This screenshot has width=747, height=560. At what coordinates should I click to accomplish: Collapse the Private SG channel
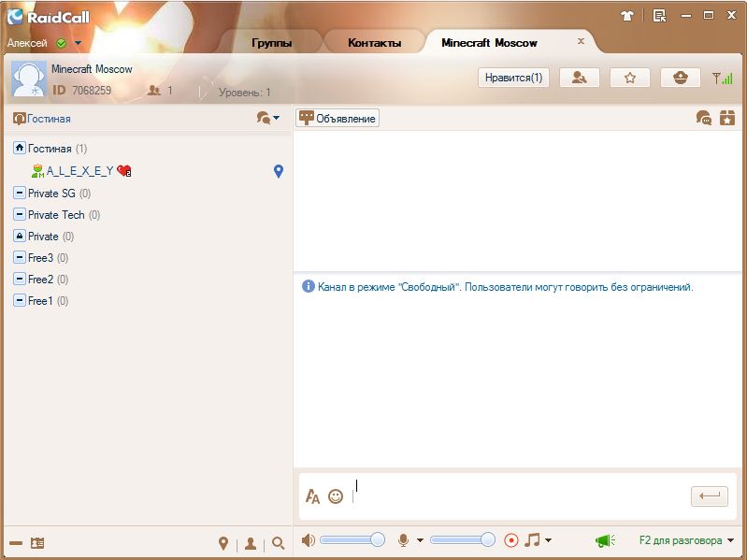click(x=20, y=194)
